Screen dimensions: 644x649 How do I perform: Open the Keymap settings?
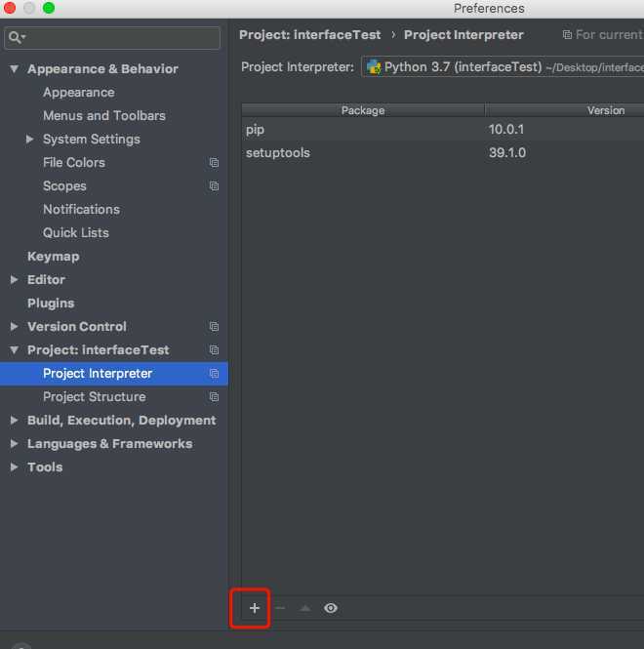[54, 257]
